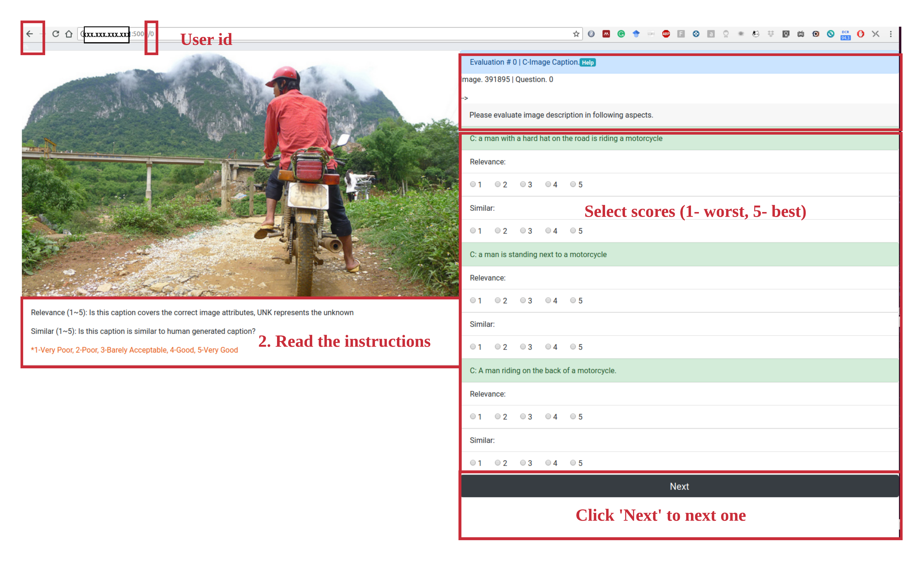Click the green Grammarly extension icon
924x561 pixels.
[621, 34]
